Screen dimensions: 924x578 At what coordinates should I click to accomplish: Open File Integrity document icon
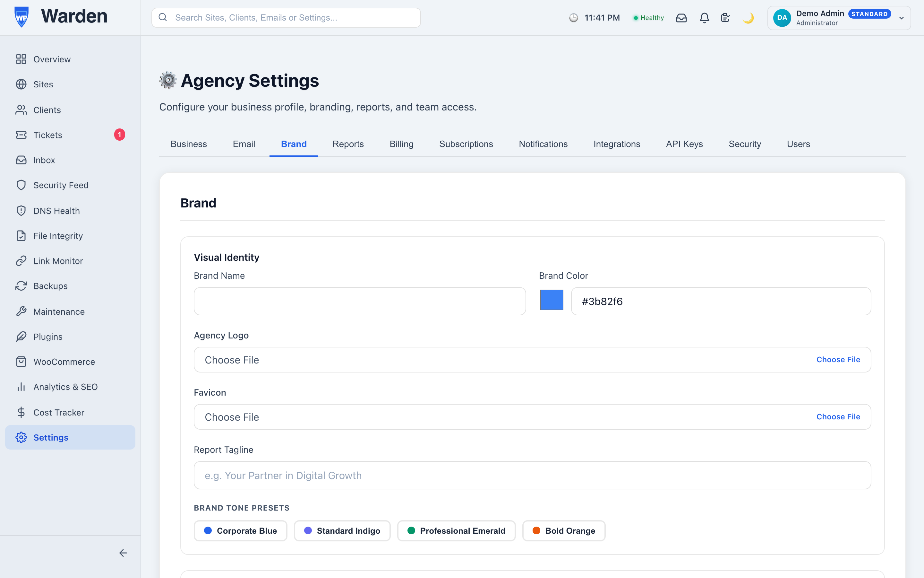click(21, 236)
